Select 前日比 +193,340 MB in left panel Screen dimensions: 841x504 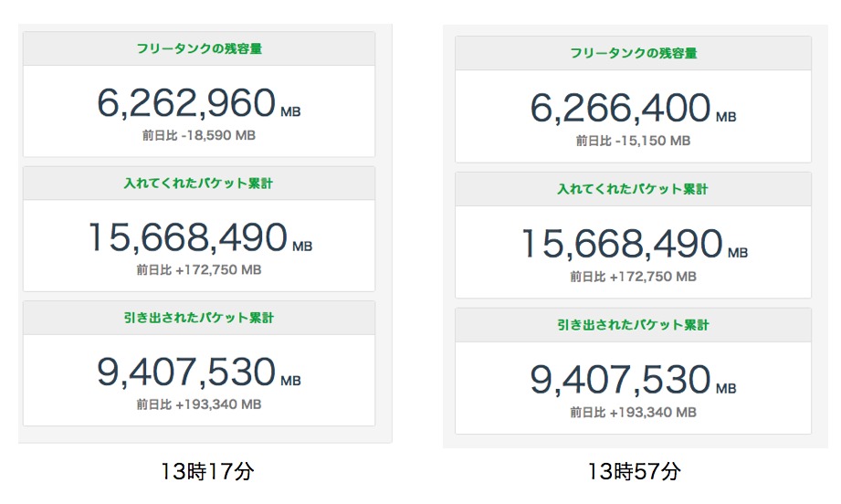[x=198, y=404]
